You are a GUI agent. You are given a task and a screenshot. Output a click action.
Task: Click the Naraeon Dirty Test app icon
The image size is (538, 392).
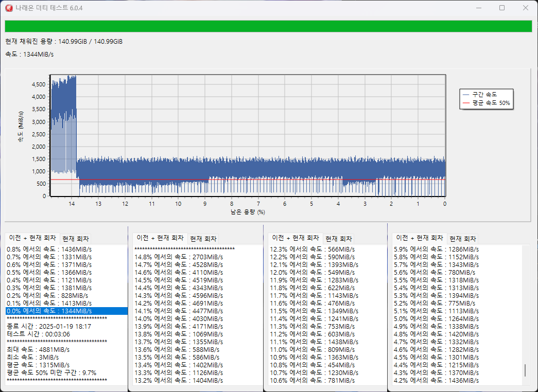(9, 8)
